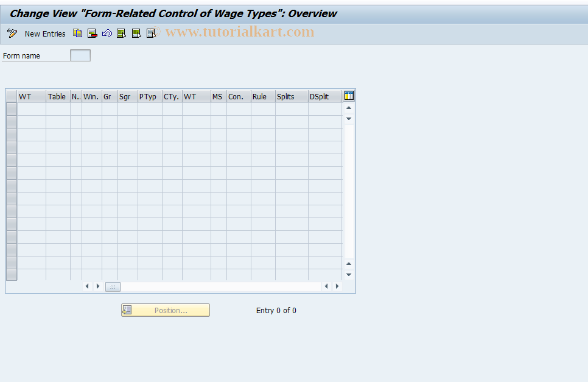
Task: Click the PTyp column header
Action: pos(150,96)
